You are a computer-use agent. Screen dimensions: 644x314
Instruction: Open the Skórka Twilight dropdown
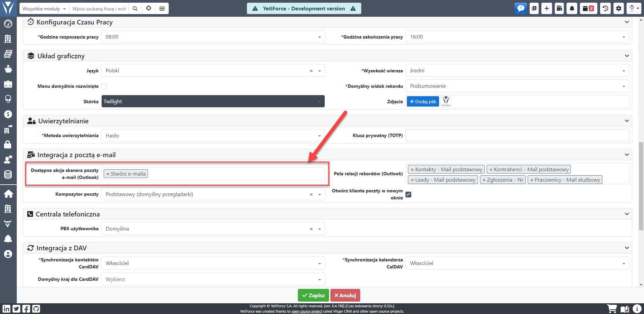tap(213, 102)
